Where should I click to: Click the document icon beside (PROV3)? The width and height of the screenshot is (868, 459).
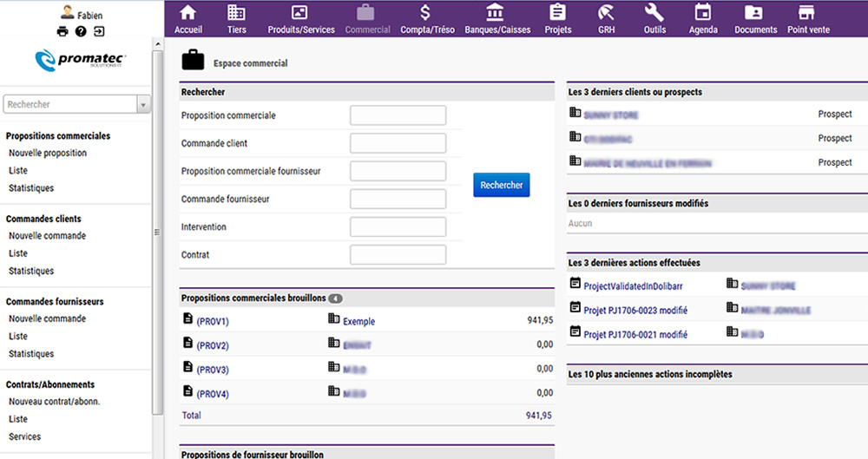(x=188, y=366)
